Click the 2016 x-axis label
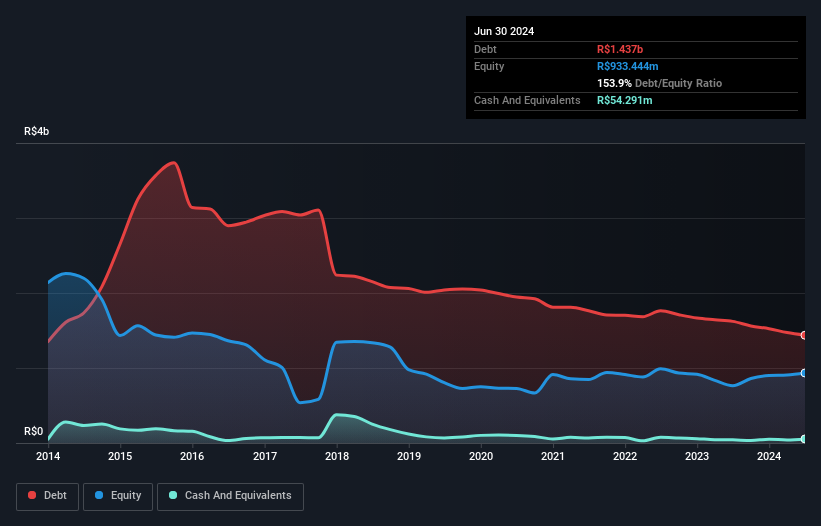The height and width of the screenshot is (526, 821). point(192,456)
